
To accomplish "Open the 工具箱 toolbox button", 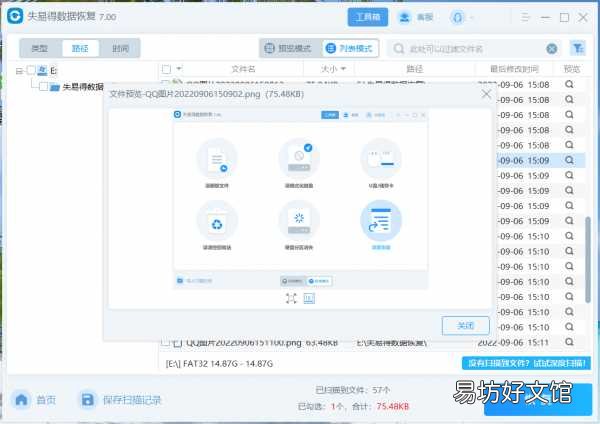I will click(368, 17).
